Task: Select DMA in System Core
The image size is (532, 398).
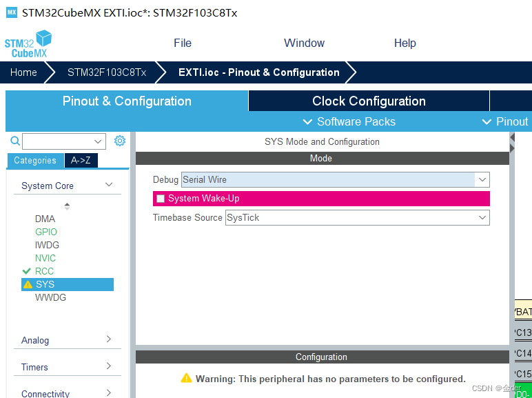Action: pyautogui.click(x=45, y=219)
